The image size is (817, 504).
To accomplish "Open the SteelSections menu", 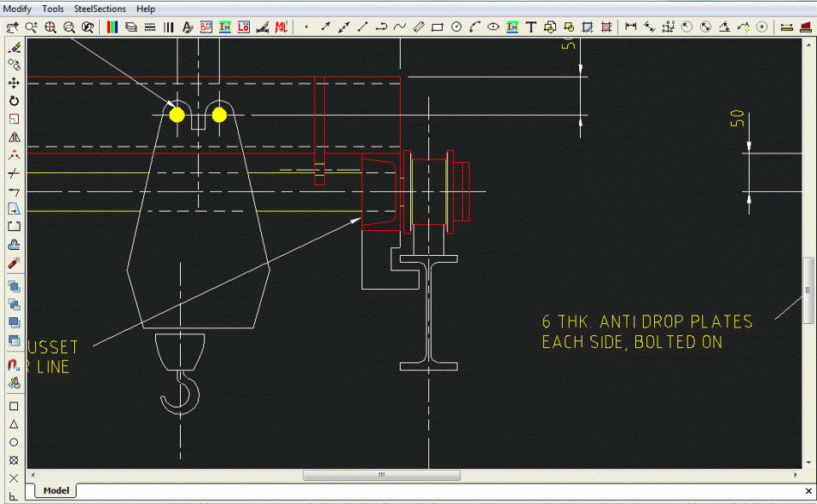I will [x=100, y=9].
